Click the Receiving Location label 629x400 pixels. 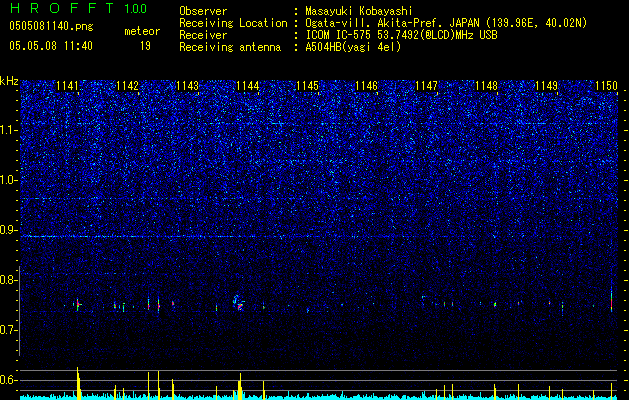[233, 23]
